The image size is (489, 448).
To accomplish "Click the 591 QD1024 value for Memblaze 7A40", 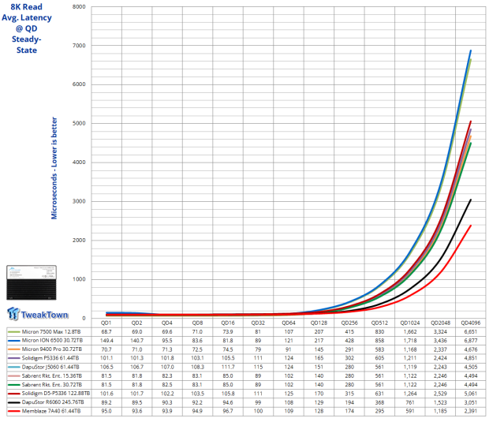I will (x=410, y=411).
